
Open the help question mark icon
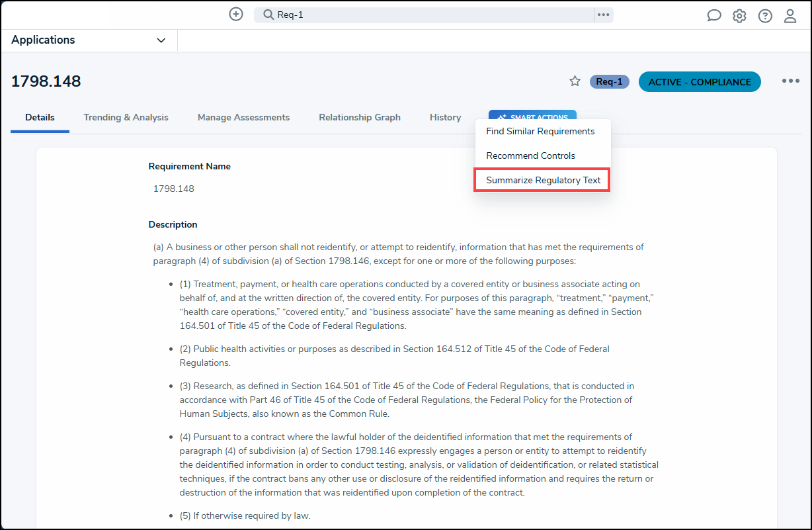pyautogui.click(x=765, y=16)
